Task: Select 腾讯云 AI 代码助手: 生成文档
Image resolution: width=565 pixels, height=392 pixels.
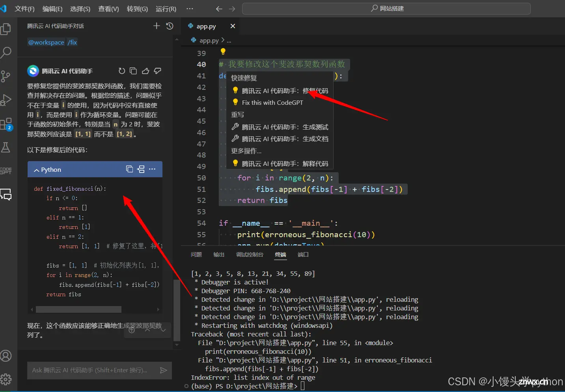Action: (280, 139)
